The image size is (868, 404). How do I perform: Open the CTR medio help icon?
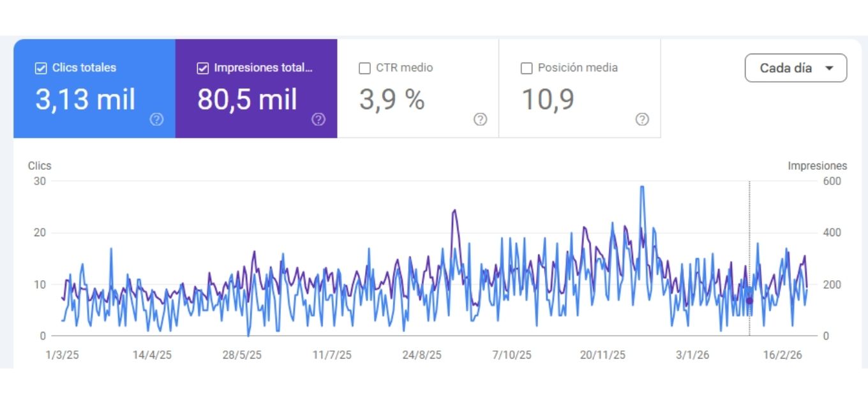[x=481, y=119]
